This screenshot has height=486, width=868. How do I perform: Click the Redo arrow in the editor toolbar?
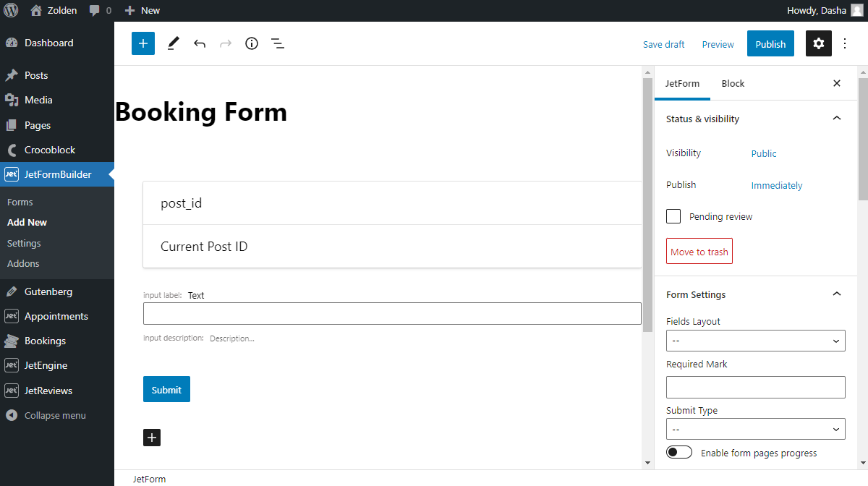click(x=226, y=43)
